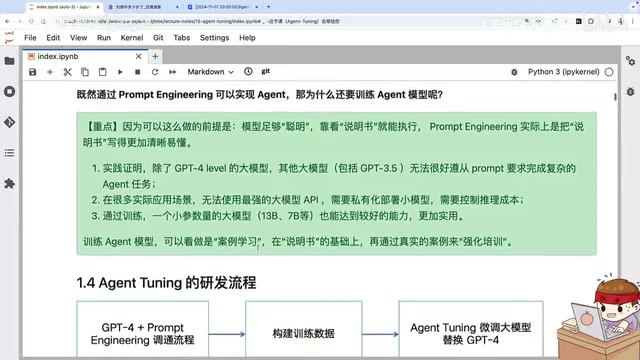Click the bold question mentioning Prompt Engineering
Viewport: 640px width, 360px height.
tap(260, 95)
